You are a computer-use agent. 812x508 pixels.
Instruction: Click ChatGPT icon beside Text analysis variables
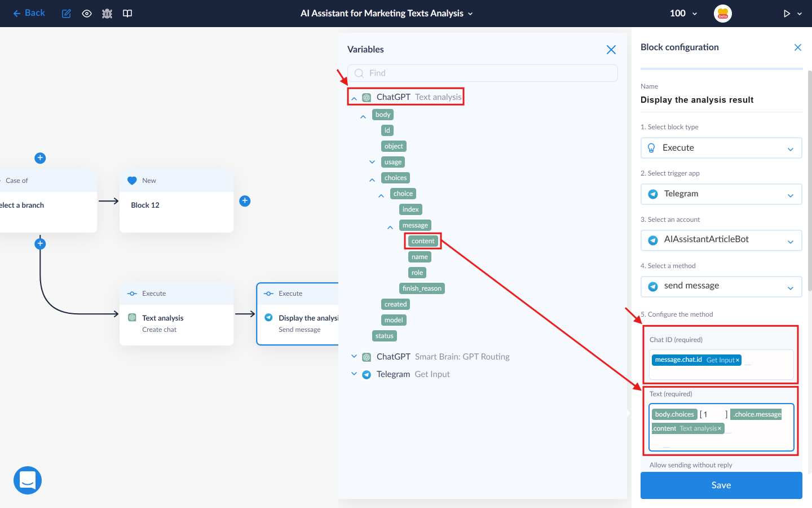point(367,98)
